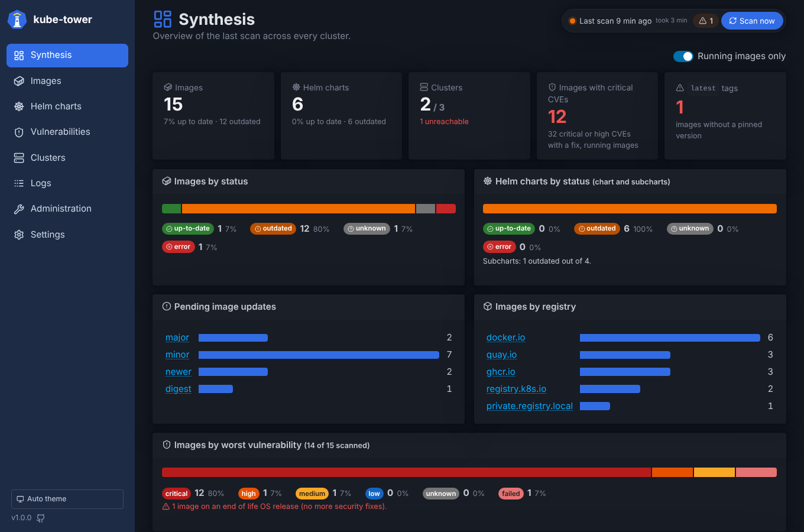Click the GitHub icon beside version v1.0.0

coord(41,518)
